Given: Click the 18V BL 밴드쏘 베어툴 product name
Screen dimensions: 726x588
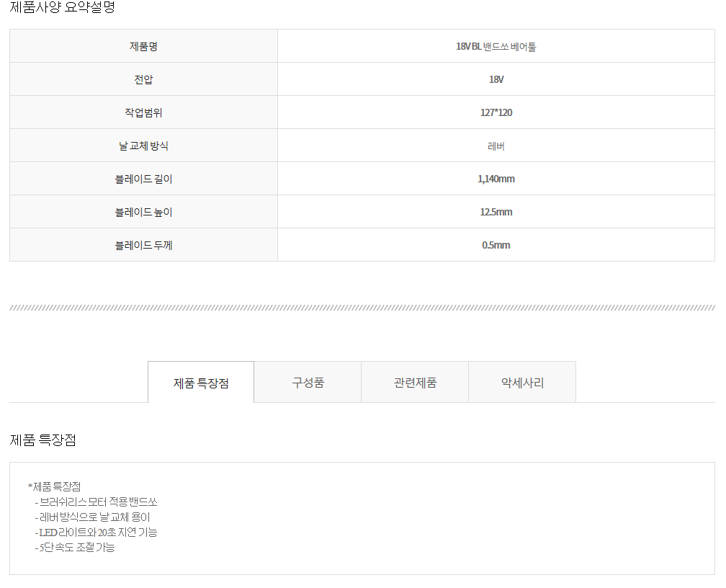Looking at the screenshot, I should (496, 47).
